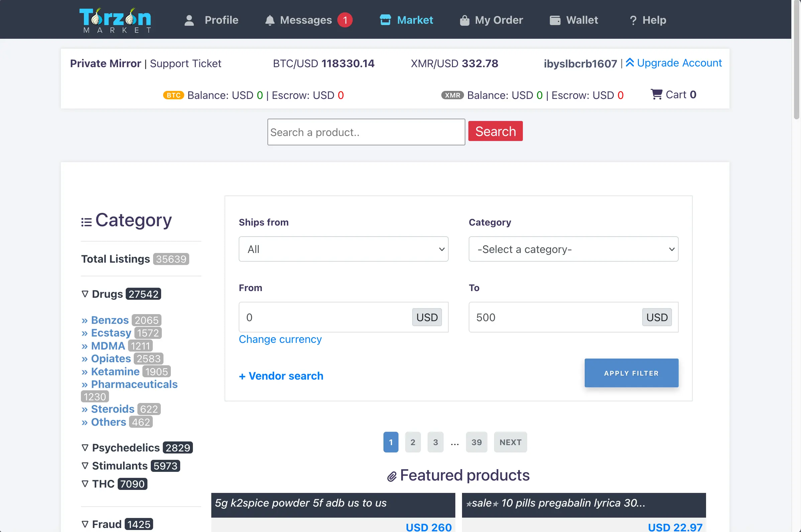Collapse the Drugs category triangle
801x532 pixels.
point(85,294)
